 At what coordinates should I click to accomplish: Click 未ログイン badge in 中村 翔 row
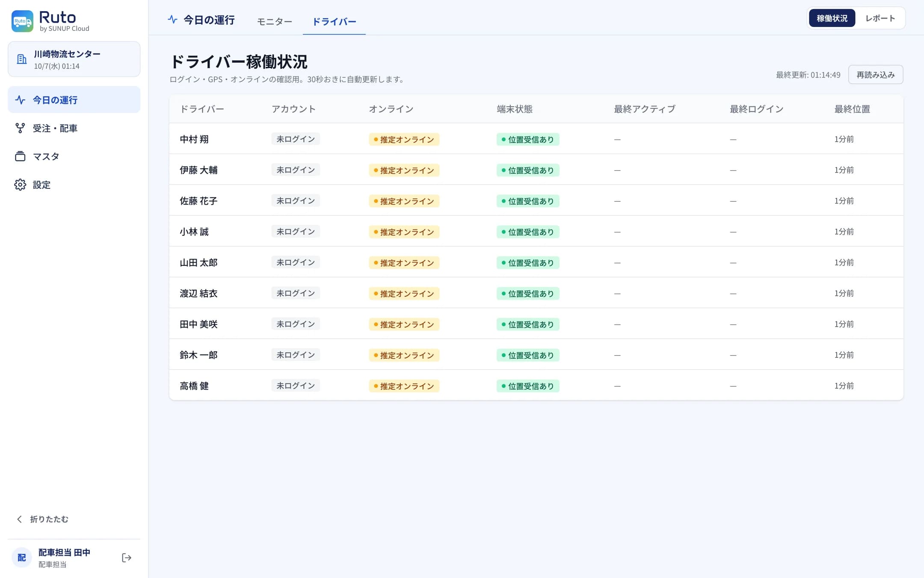(x=296, y=139)
